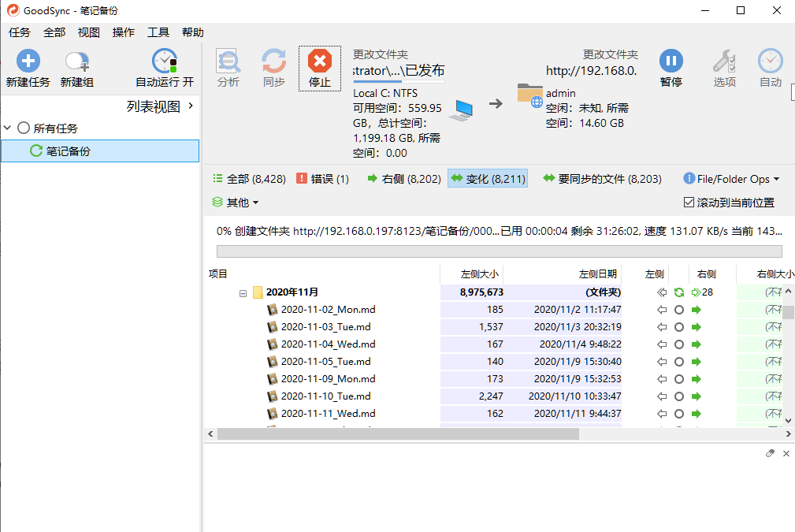
Task: Click the left arrow for 2020-11-03_Tue.md
Action: 662,327
